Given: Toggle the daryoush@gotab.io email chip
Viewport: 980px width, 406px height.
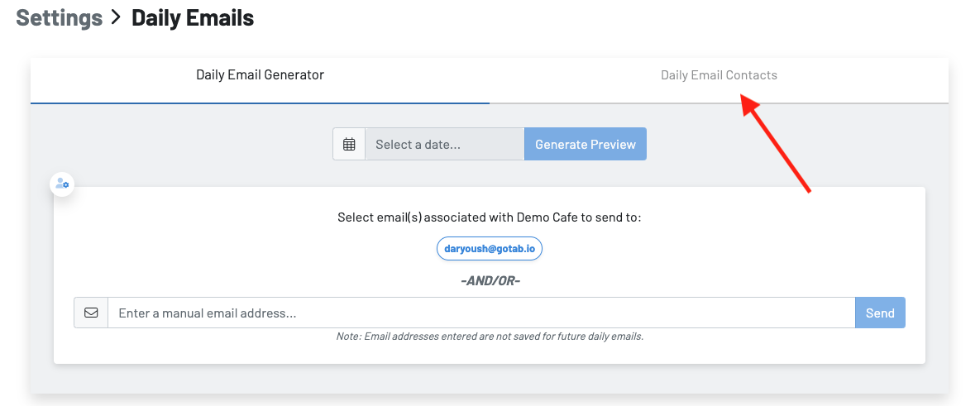Looking at the screenshot, I should (490, 249).
